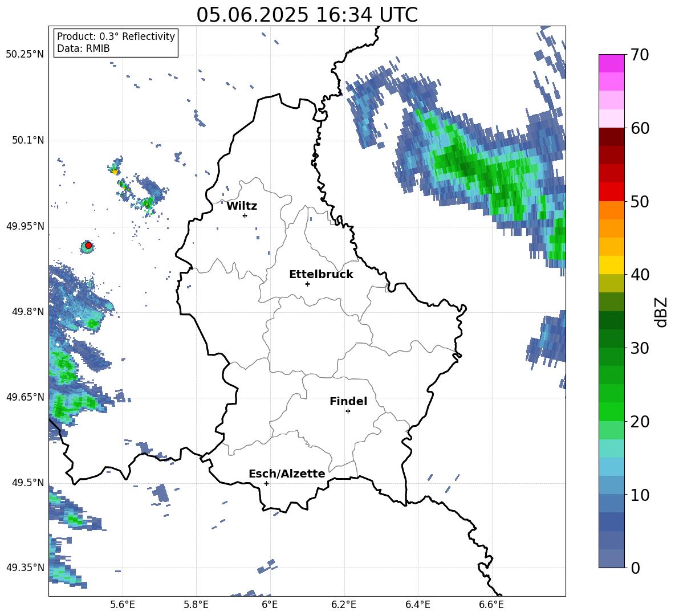Click the 6°E longitude label
Viewport: 675px width, 616px height.
(x=270, y=605)
